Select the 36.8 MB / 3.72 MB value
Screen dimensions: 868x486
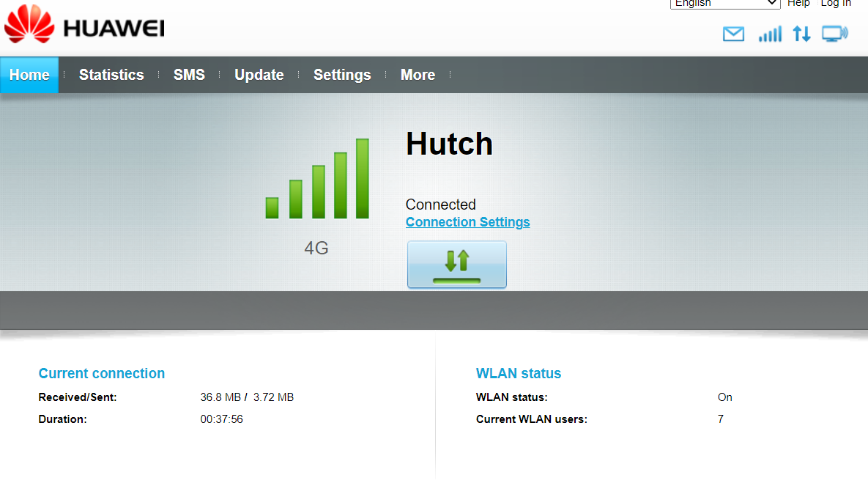[x=247, y=397]
